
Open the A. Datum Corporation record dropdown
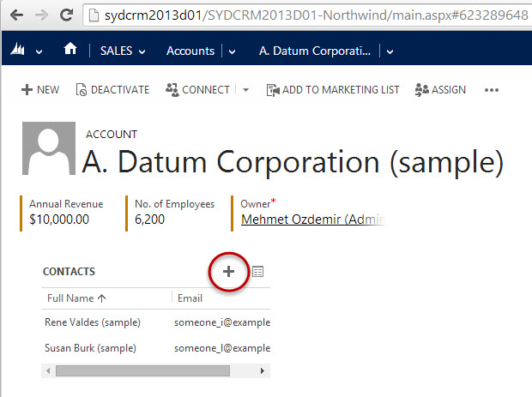pyautogui.click(x=390, y=51)
